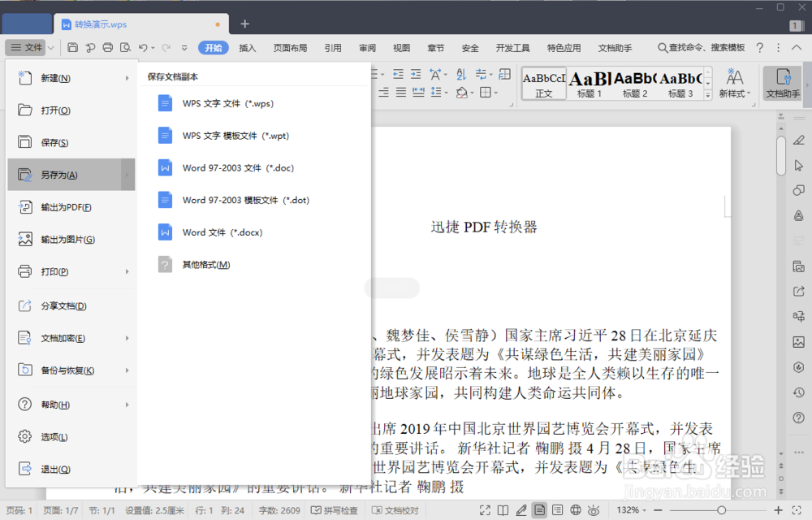
Task: Expand 打印(P) submenu arrow
Action: [127, 271]
